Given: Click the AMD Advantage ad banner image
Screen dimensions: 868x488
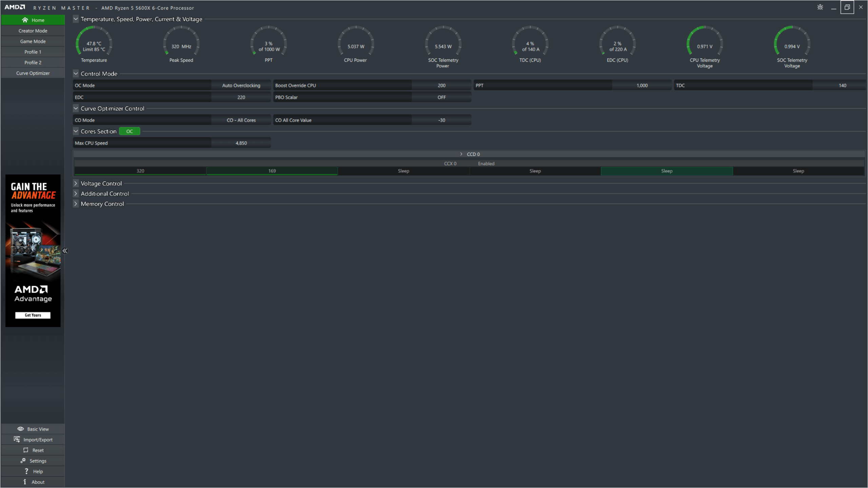Looking at the screenshot, I should click(33, 251).
